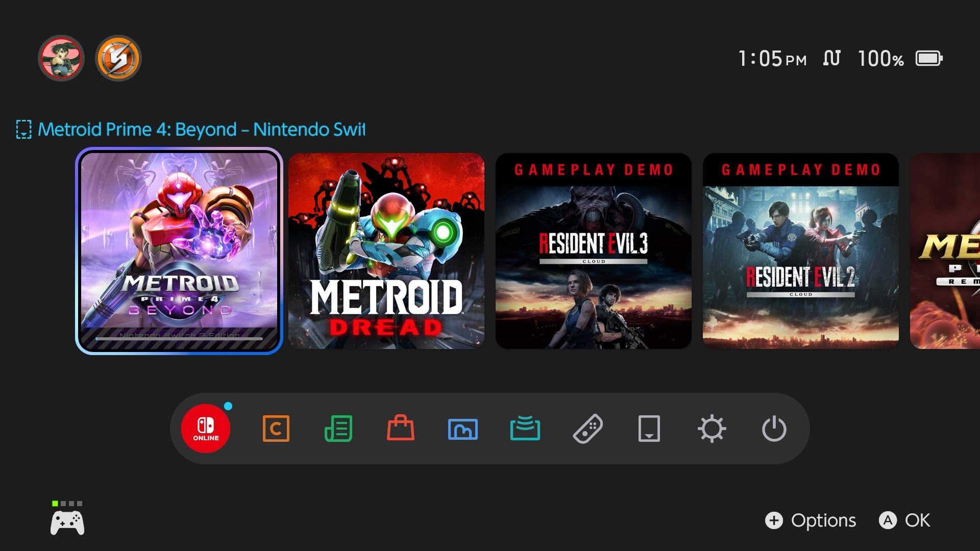Open the Samus emblem user profile
Screen dimensions: 980x551
(x=118, y=58)
